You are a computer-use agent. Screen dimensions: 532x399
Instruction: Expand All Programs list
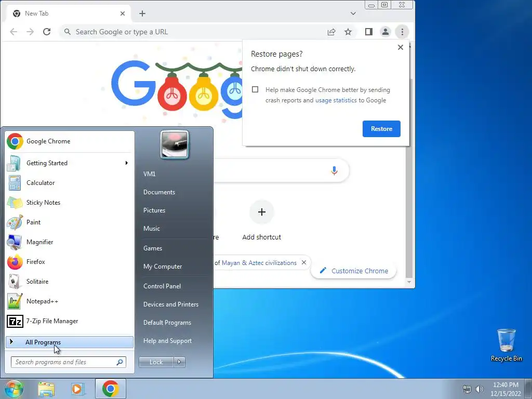coord(70,342)
